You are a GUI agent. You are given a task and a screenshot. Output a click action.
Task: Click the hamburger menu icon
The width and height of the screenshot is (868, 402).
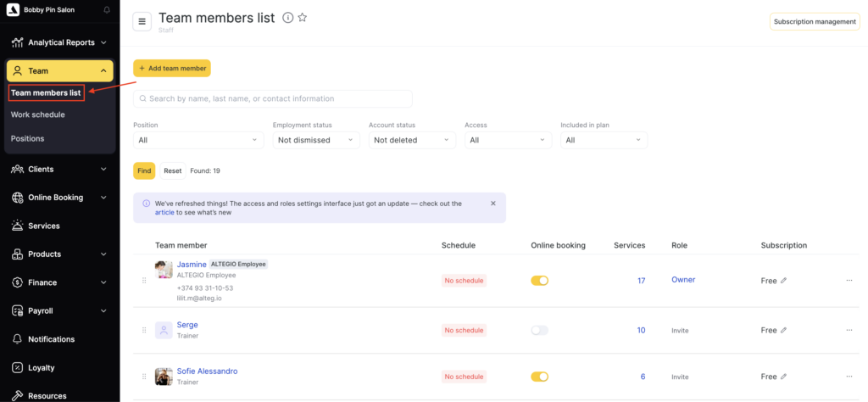coord(142,22)
